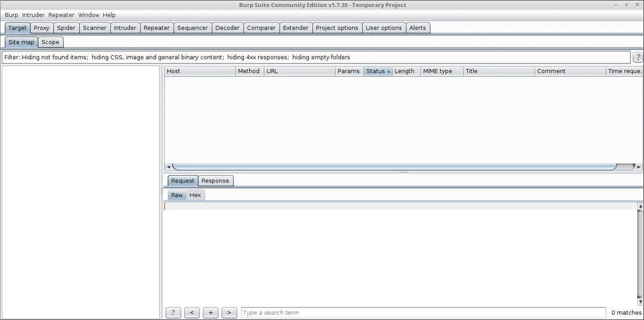Open the Repeater tool tab
644x320 pixels.
157,28
